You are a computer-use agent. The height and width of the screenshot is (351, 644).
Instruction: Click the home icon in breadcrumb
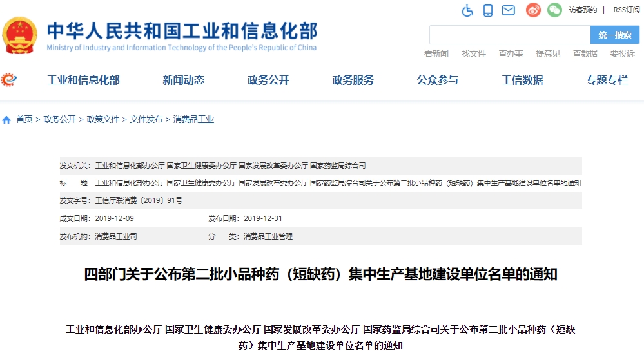point(6,120)
